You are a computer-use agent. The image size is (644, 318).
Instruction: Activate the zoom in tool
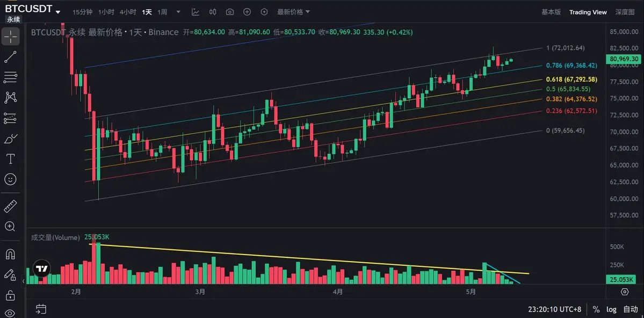point(11,226)
